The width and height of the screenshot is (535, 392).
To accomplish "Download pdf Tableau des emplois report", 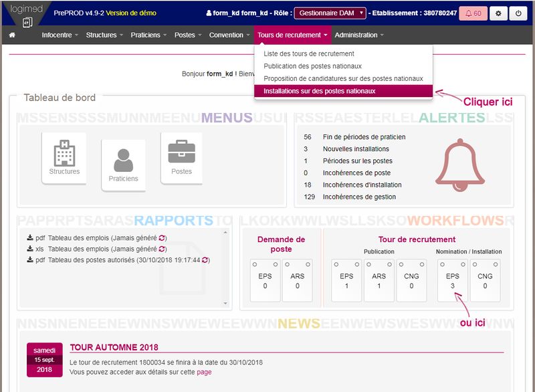I will (30, 237).
